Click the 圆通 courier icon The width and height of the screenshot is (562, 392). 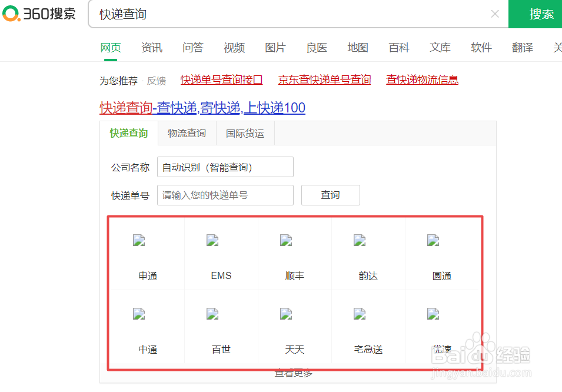pyautogui.click(x=433, y=240)
